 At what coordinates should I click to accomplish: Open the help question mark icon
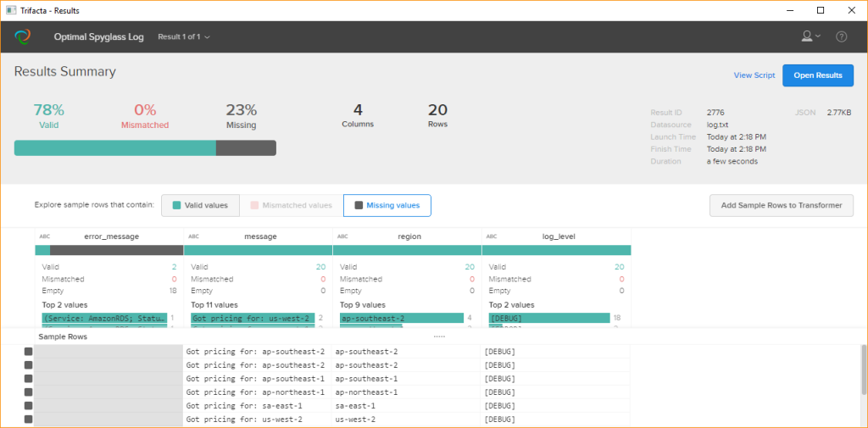click(842, 37)
